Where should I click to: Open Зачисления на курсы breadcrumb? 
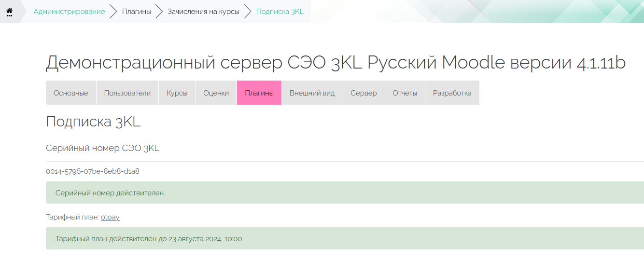203,12
